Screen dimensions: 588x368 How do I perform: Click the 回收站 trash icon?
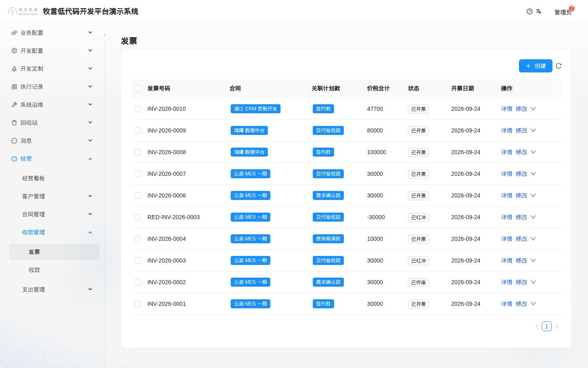pyautogui.click(x=14, y=123)
